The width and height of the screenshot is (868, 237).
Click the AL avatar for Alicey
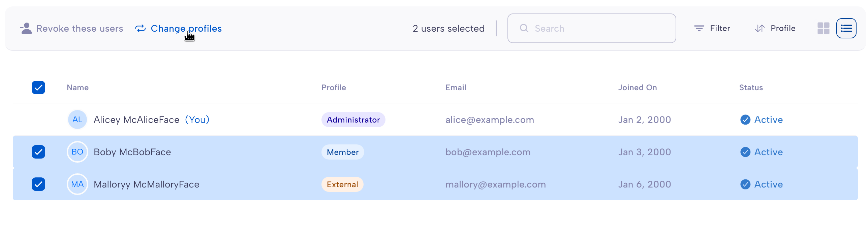pos(77,120)
